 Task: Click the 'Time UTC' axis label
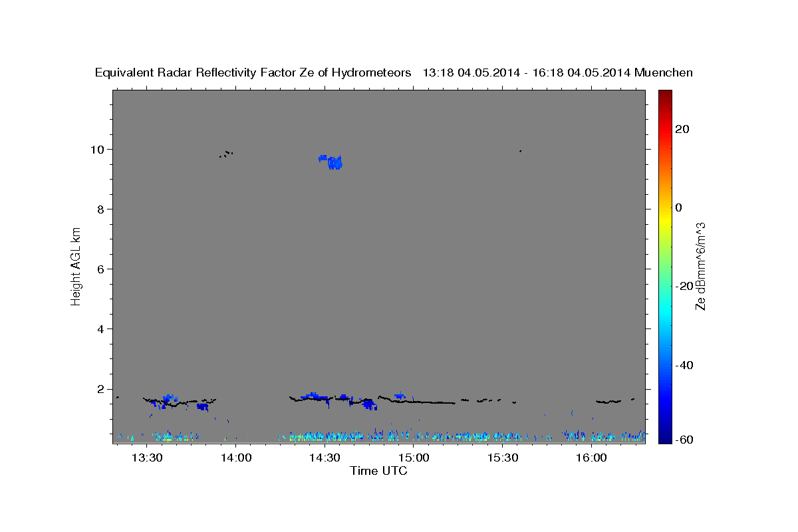click(378, 471)
